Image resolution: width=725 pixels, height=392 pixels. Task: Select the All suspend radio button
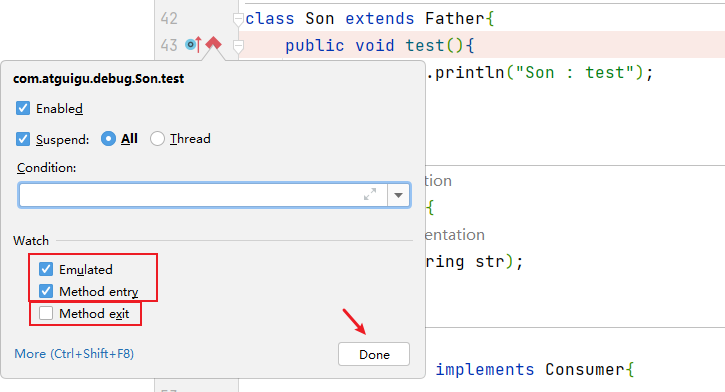coord(108,139)
